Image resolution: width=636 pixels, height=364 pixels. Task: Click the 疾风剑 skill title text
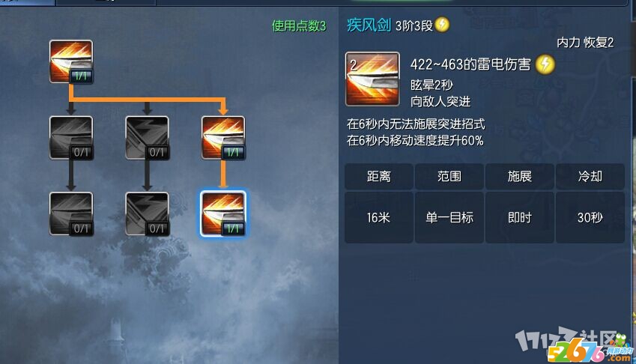[x=369, y=25]
